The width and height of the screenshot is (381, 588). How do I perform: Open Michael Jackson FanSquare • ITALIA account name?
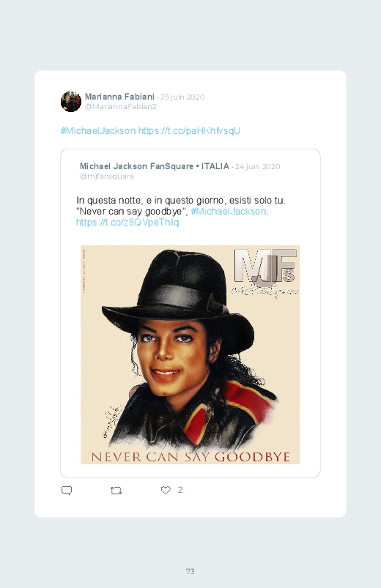click(155, 166)
